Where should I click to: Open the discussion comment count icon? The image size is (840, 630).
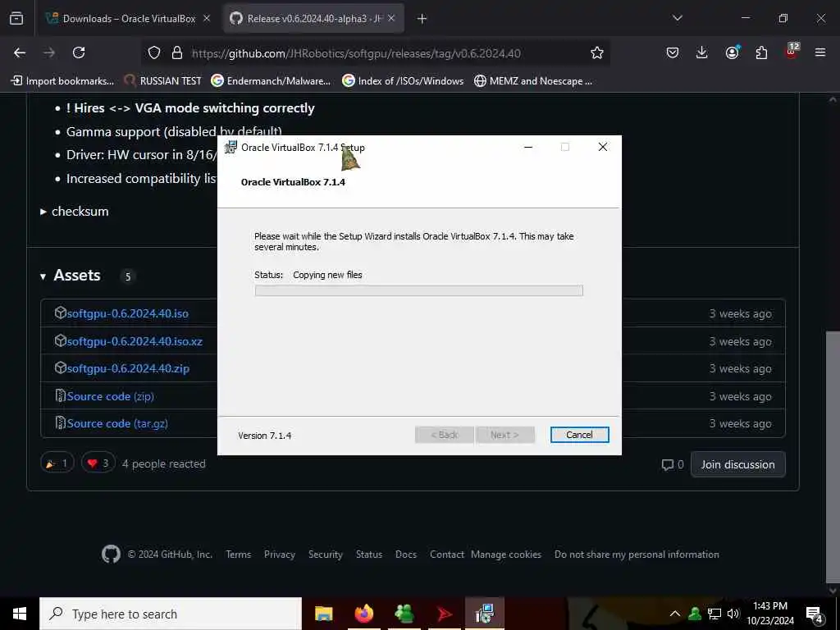tap(668, 465)
